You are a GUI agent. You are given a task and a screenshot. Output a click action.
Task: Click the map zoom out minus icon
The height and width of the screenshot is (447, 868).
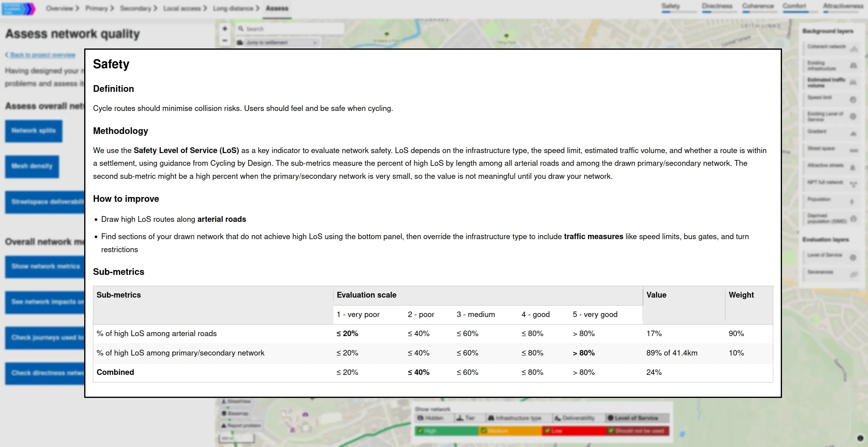(x=225, y=40)
